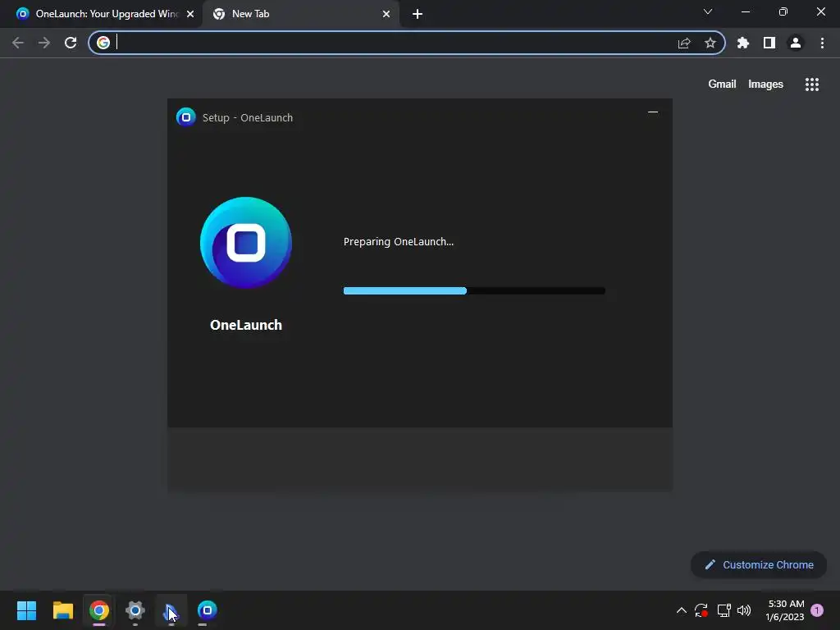The width and height of the screenshot is (840, 630).
Task: Click Customize Chrome button
Action: [759, 564]
